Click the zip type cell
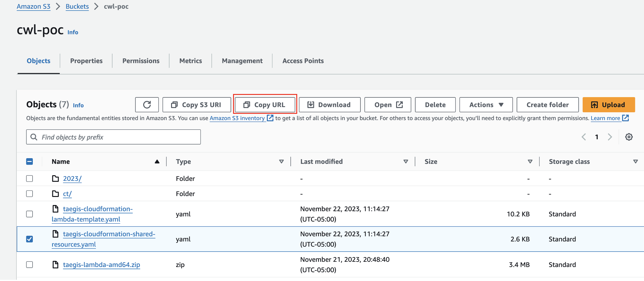644x281 pixels. (180, 265)
